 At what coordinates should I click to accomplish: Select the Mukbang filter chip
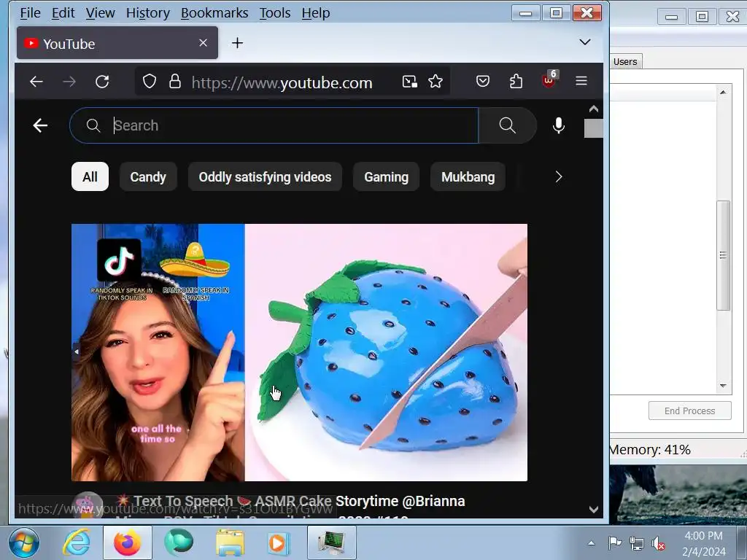pos(468,177)
